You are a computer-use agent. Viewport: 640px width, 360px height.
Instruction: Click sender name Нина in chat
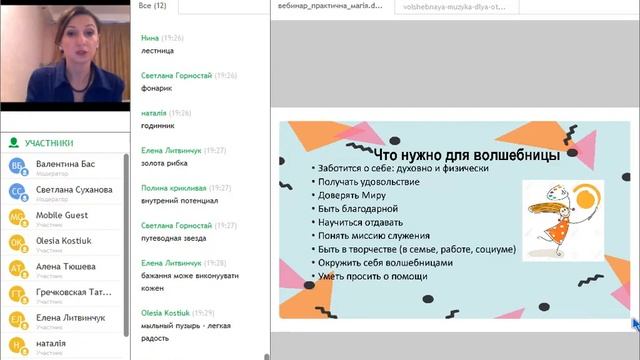(x=150, y=38)
